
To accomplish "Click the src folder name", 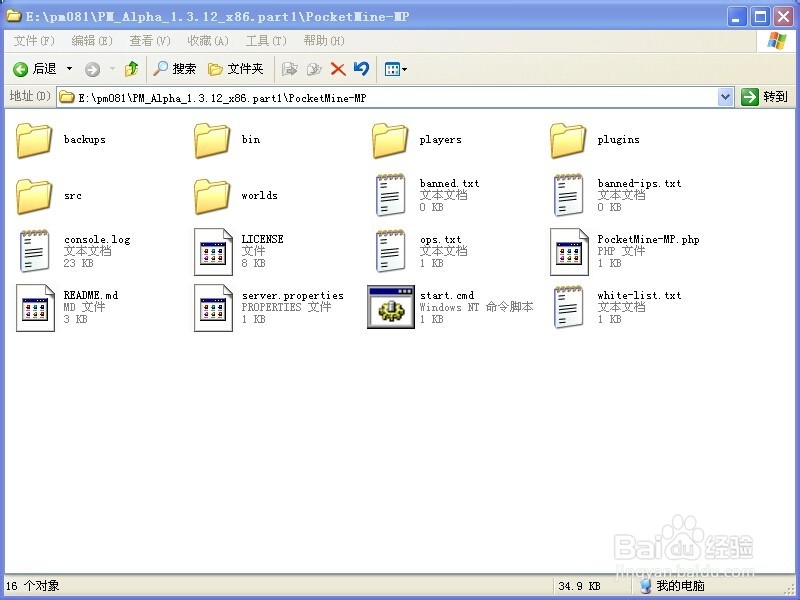I will pos(72,195).
